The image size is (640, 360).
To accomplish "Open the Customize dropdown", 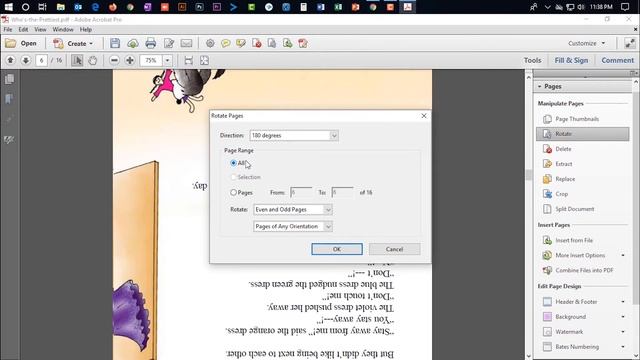I will pyautogui.click(x=587, y=43).
